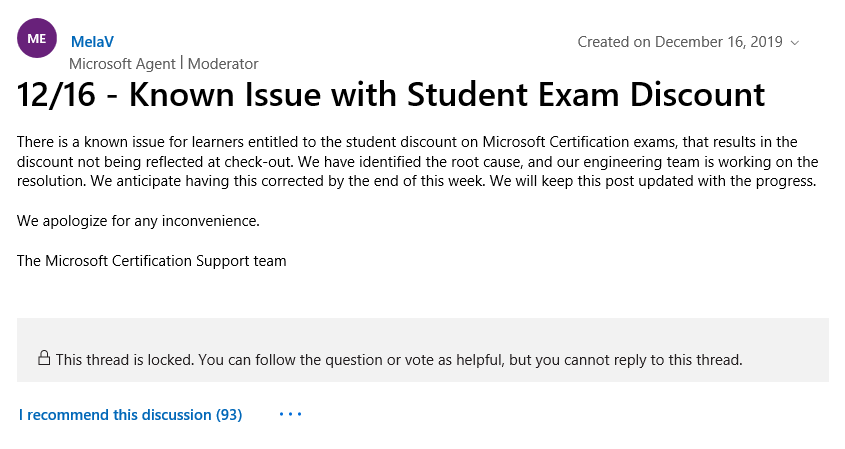
Task: Select the Created on December 16, 2019 text
Action: tap(680, 42)
